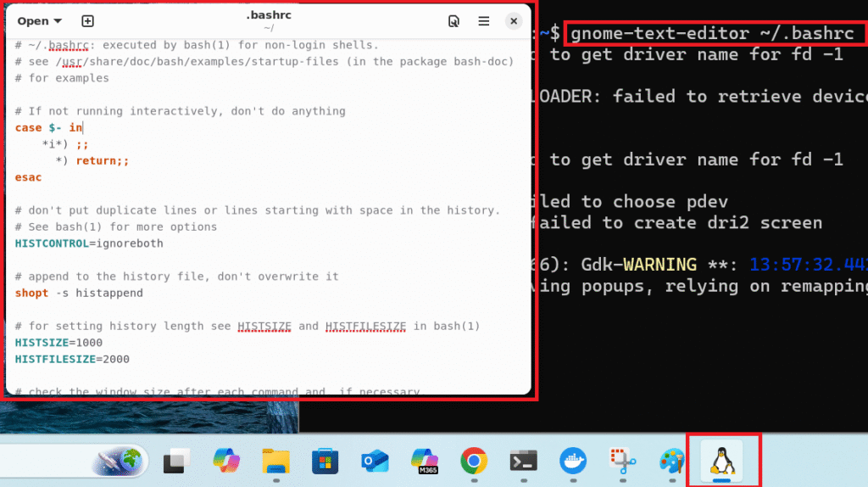Viewport: 868px width, 487px height.
Task: Click the '*) return;;' line
Action: pyautogui.click(x=92, y=160)
